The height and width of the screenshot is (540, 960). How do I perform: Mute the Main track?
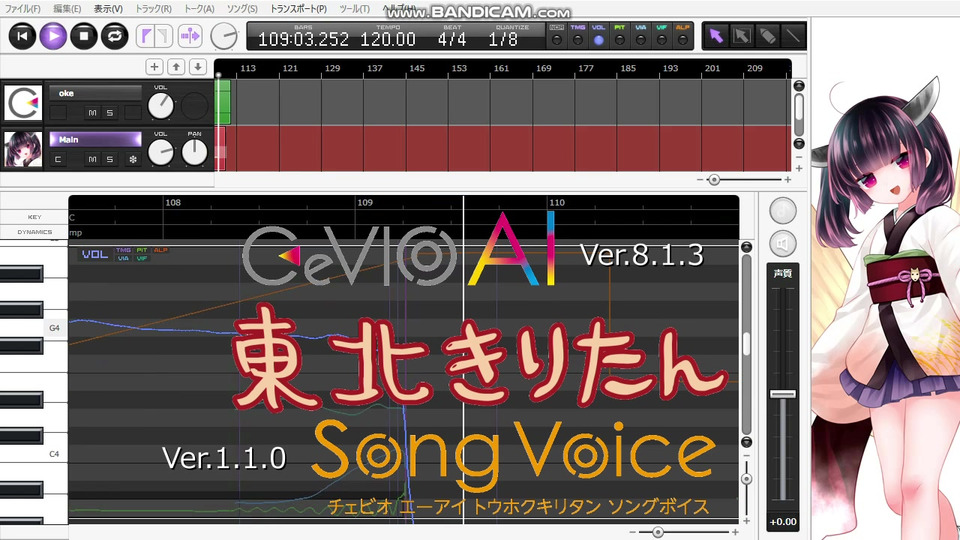click(92, 159)
